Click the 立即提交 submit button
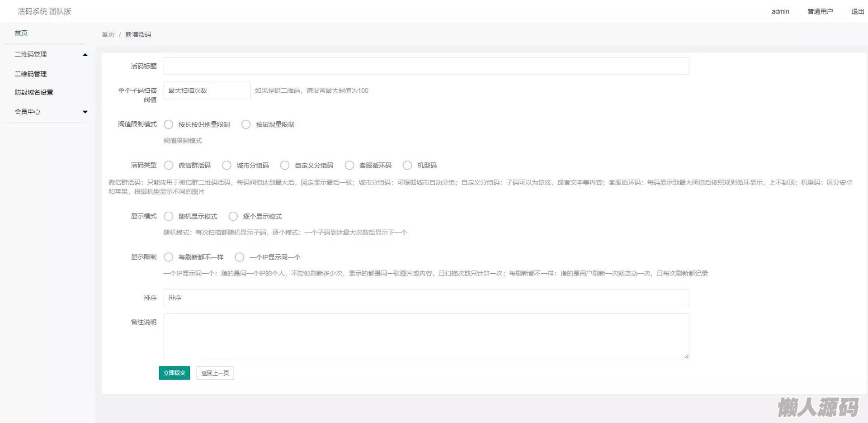Image resolution: width=868 pixels, height=423 pixels. point(175,373)
